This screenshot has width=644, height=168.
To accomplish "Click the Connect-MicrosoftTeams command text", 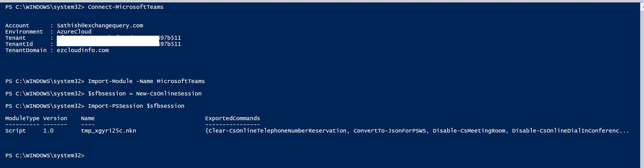I will [125, 7].
